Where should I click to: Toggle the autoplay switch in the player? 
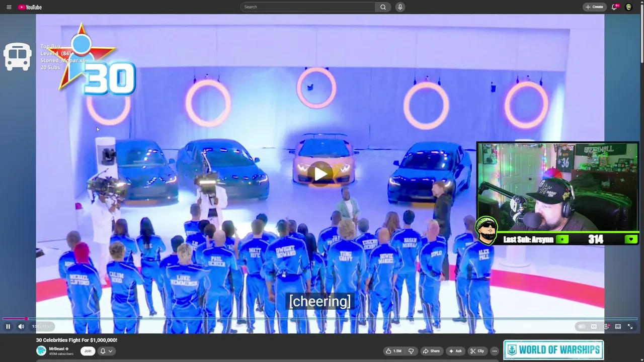[582, 326]
